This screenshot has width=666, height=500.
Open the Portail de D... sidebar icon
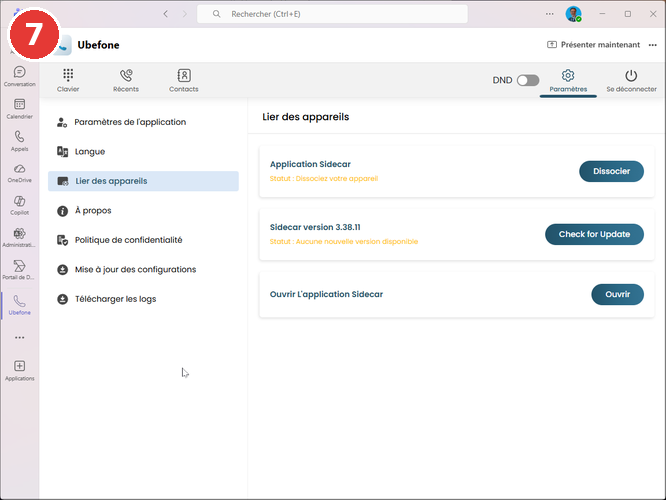point(20,270)
